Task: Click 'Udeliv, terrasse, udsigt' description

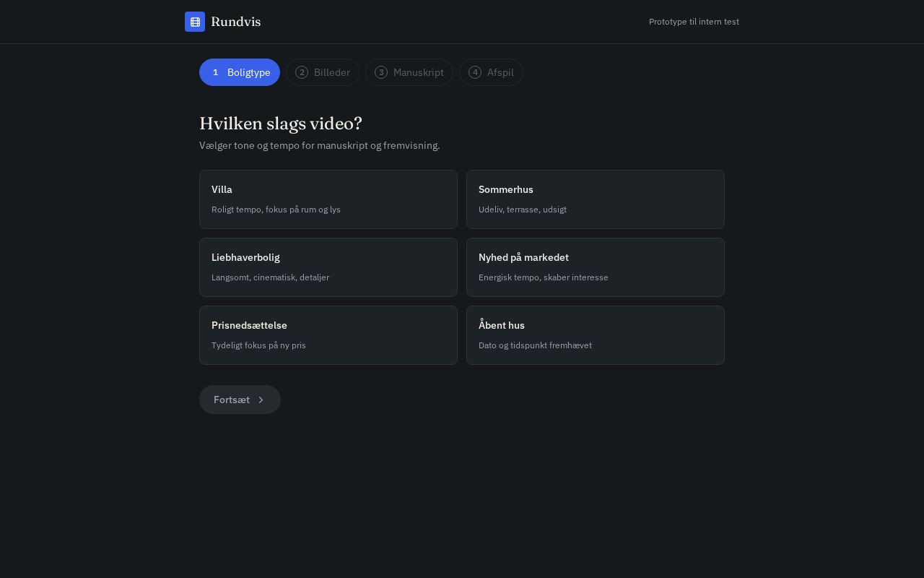Action: point(523,210)
